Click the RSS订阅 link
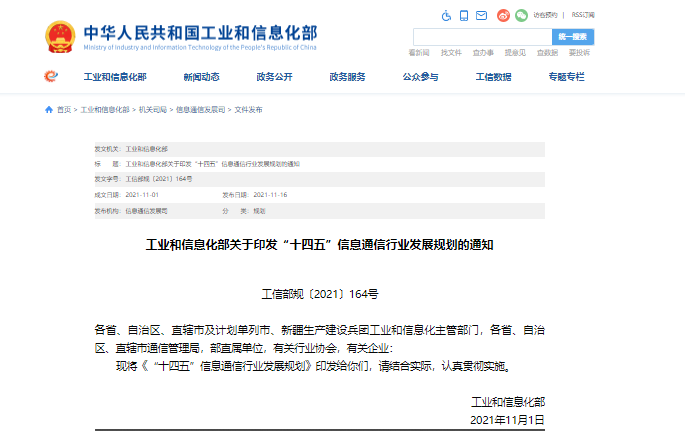685x431 pixels. [583, 15]
